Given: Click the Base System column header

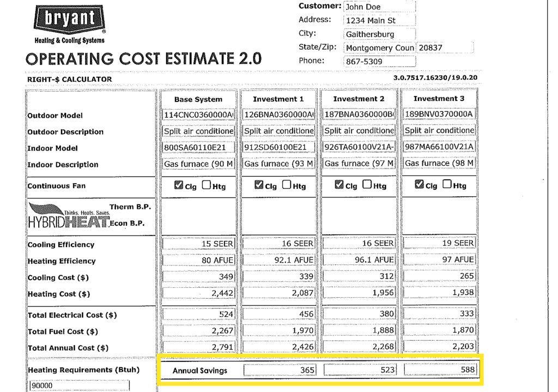Looking at the screenshot, I should coord(198,99).
